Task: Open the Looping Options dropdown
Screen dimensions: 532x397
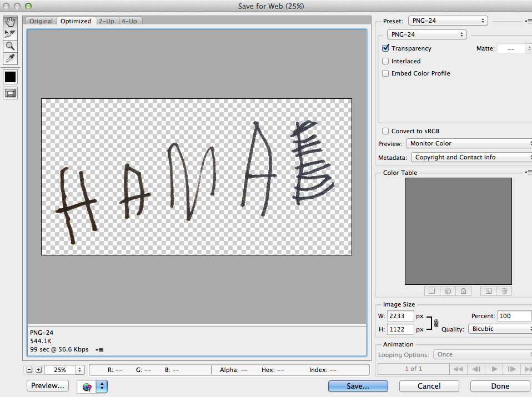Action: pos(483,354)
